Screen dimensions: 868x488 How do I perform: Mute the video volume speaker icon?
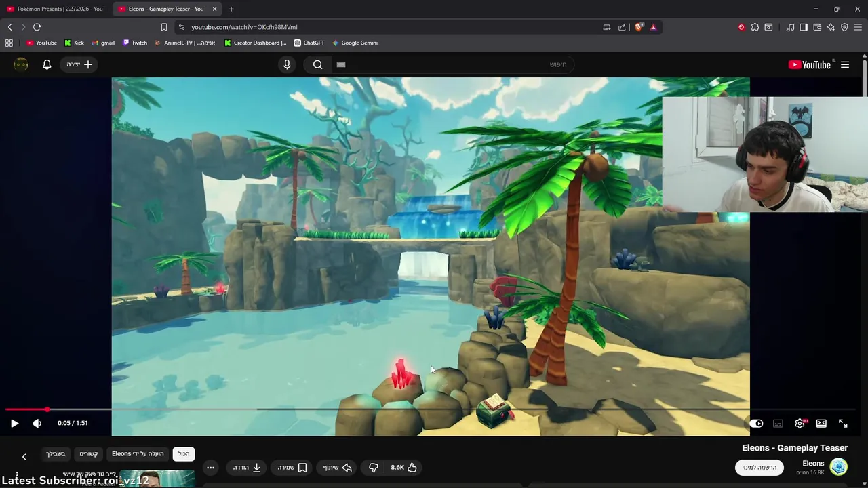(x=37, y=423)
